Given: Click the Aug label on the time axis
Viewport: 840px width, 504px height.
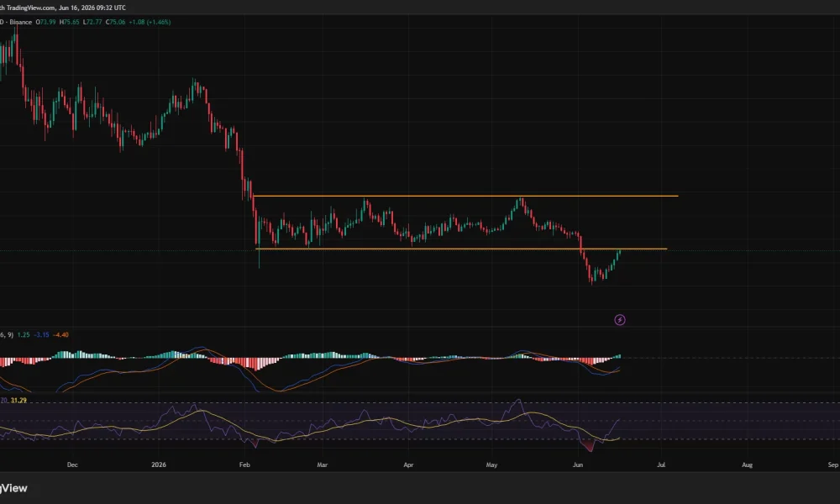Looking at the screenshot, I should click(x=747, y=465).
